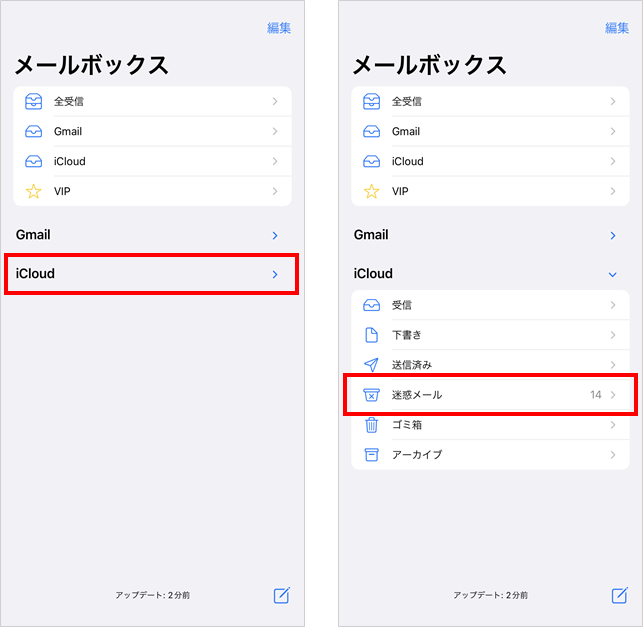Open the 全受信 mailbox row on the left screen

click(152, 101)
